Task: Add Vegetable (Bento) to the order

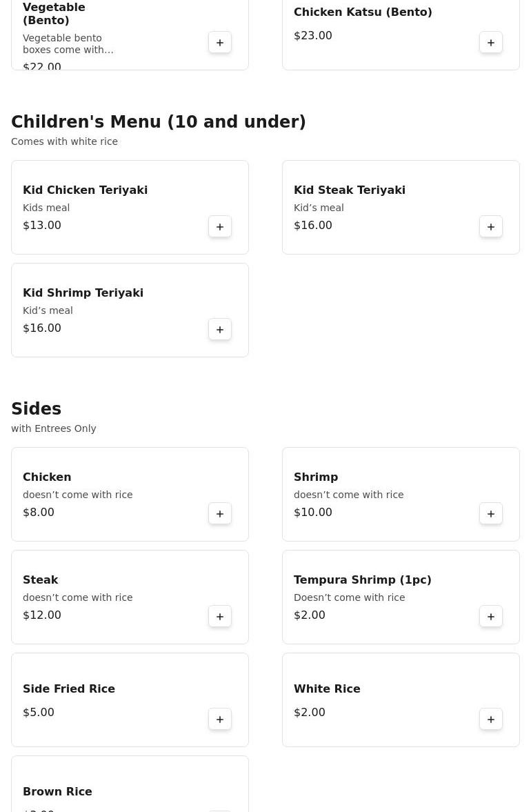Action: pos(220,43)
